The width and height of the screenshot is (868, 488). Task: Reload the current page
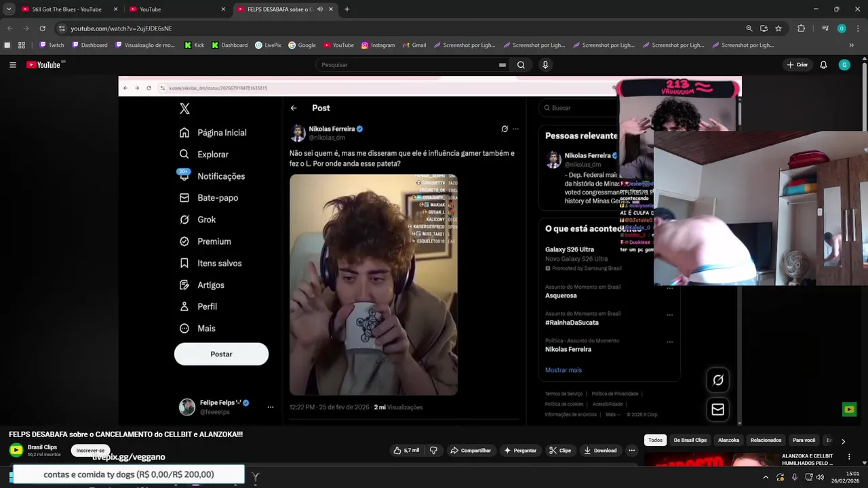pyautogui.click(x=42, y=28)
